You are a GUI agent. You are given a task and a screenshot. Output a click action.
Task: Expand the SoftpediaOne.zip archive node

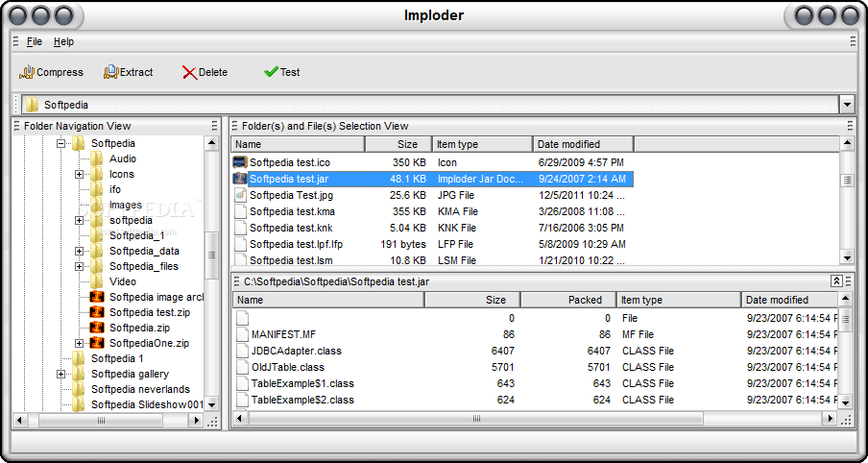79,343
